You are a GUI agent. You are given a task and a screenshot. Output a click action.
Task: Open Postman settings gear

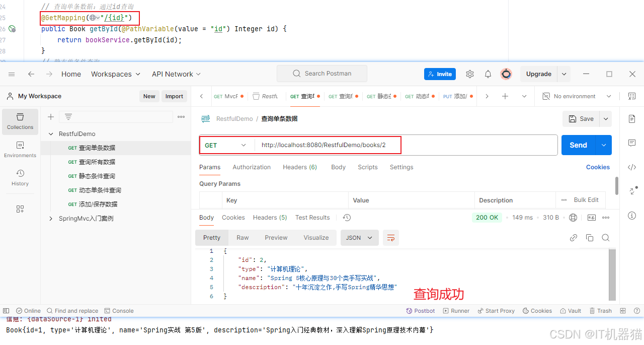coord(470,74)
